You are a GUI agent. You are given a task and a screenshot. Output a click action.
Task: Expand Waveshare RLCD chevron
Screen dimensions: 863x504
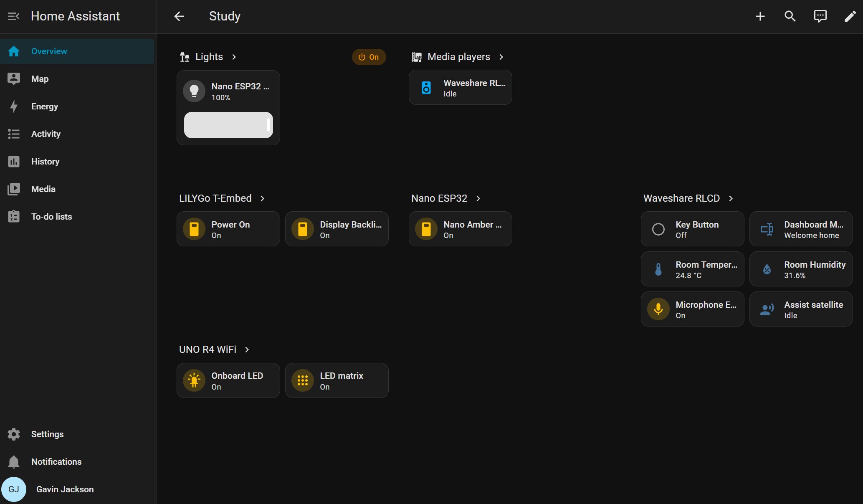coord(731,198)
